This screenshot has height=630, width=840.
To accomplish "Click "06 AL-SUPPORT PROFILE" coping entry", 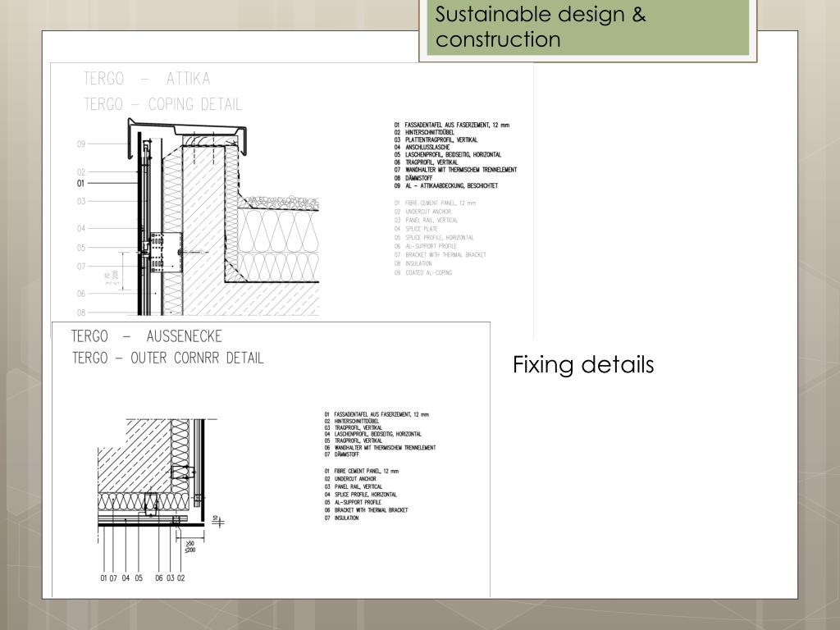I will point(426,246).
